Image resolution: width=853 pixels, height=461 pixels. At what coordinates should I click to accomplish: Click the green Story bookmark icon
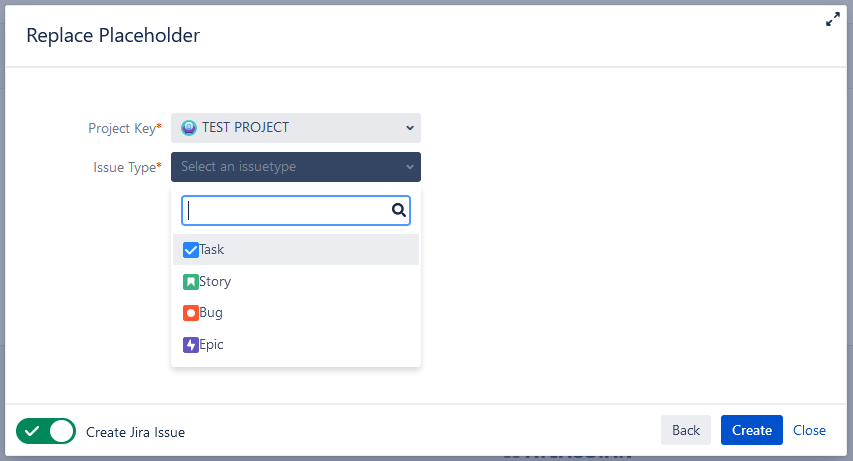point(191,282)
